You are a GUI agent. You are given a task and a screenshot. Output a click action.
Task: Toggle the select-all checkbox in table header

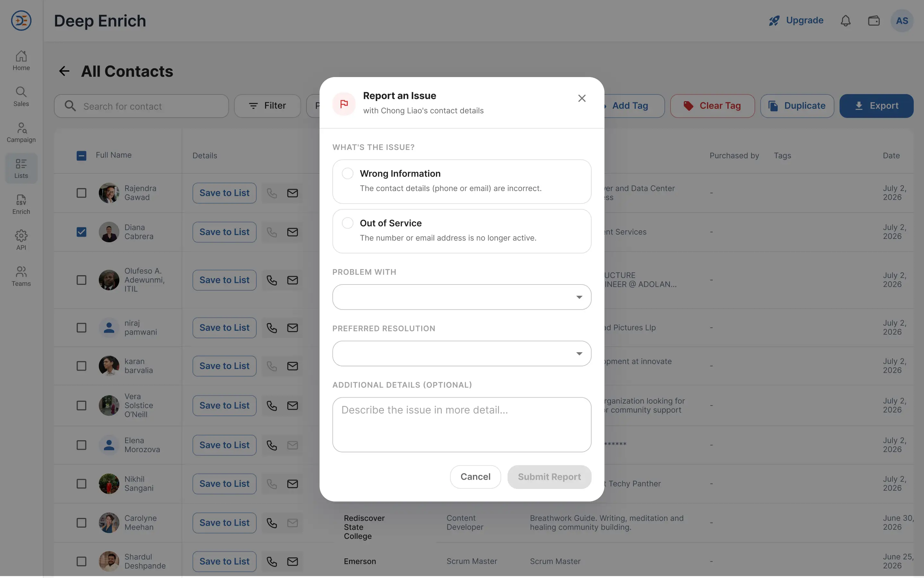81,156
